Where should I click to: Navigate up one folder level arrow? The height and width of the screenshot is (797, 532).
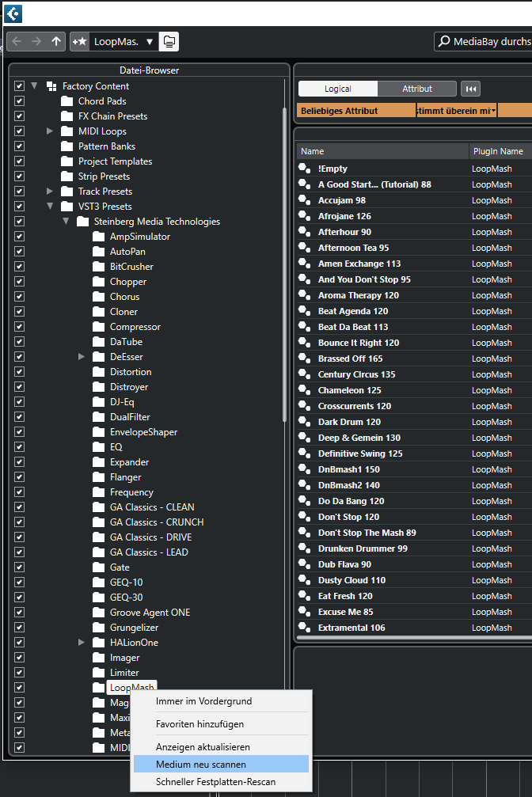tap(56, 42)
